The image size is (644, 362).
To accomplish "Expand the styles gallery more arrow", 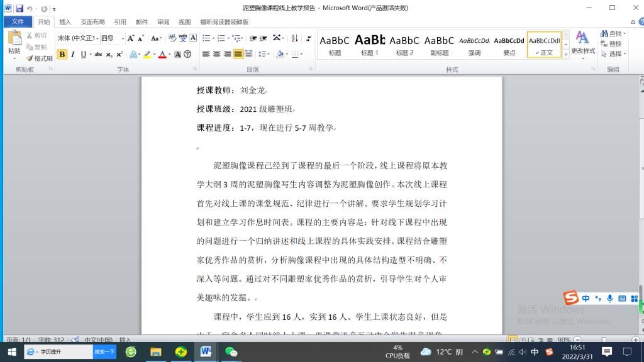I will tap(565, 55).
